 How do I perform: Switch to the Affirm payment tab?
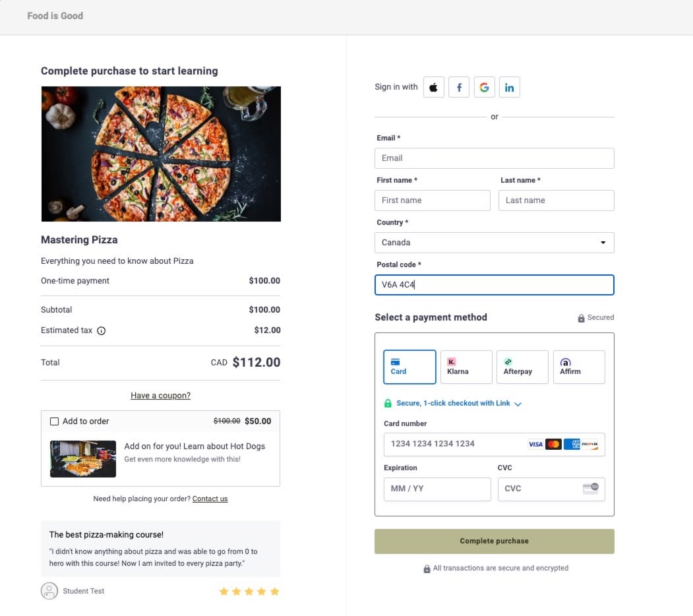point(579,366)
